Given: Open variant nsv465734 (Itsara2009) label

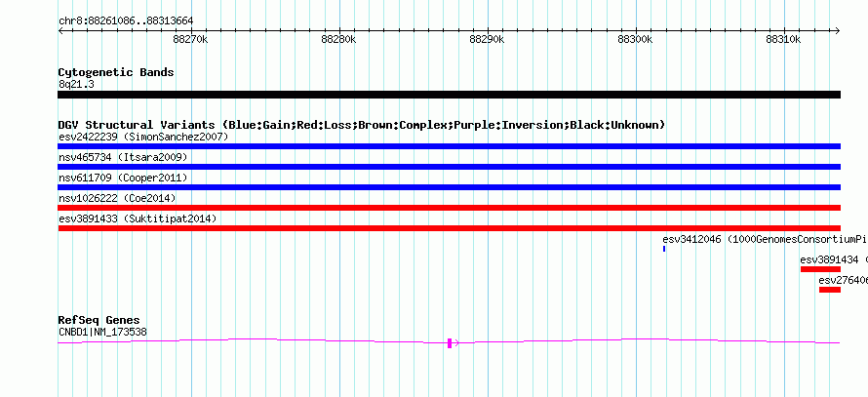Looking at the screenshot, I should tap(123, 157).
